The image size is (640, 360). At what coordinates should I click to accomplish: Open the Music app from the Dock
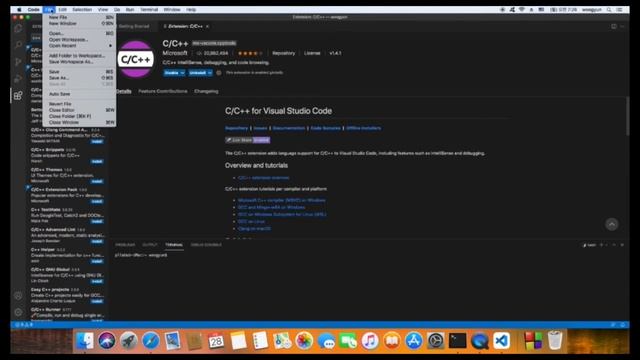[370, 341]
